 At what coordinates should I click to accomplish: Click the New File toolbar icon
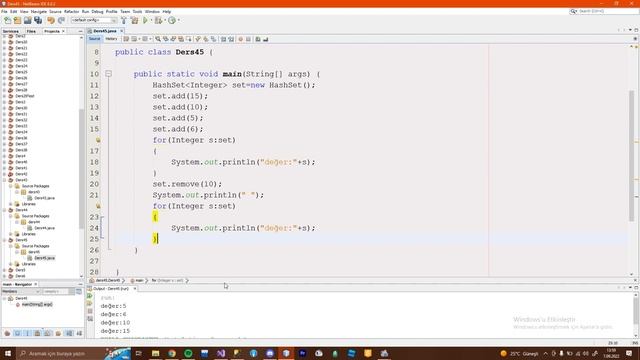pos(7,20)
